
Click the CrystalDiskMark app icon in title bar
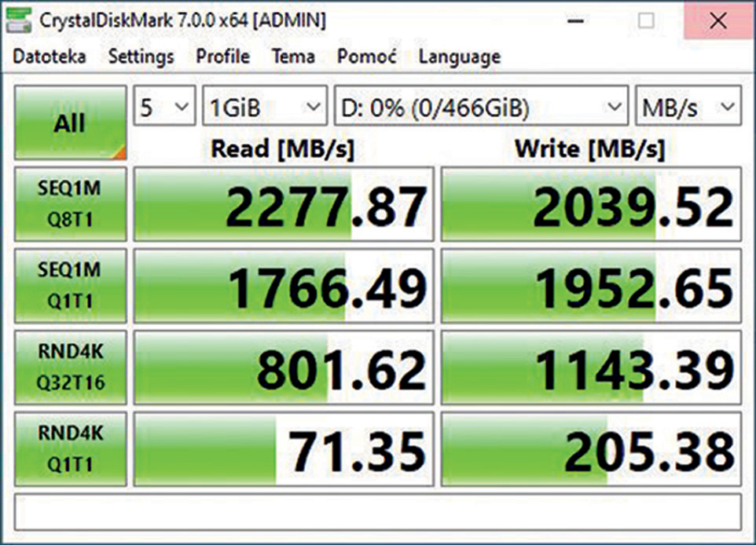click(18, 20)
